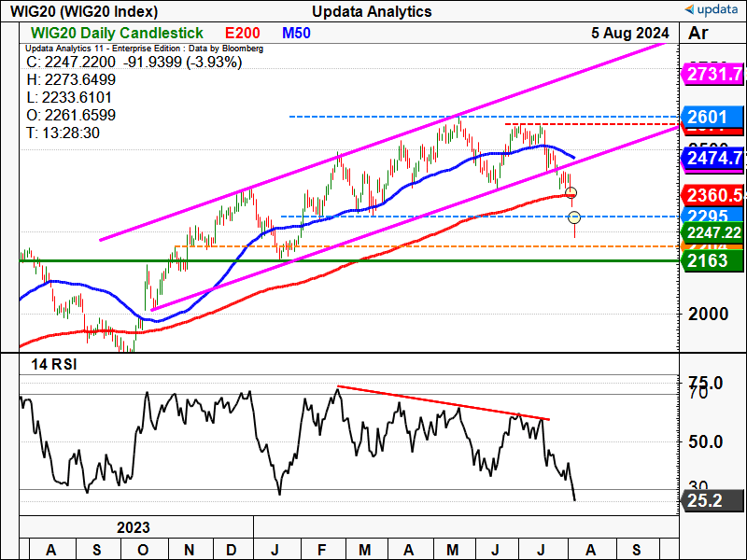Select the high value H: 2273.6499
Screen dimensions: 747x560
[71, 79]
